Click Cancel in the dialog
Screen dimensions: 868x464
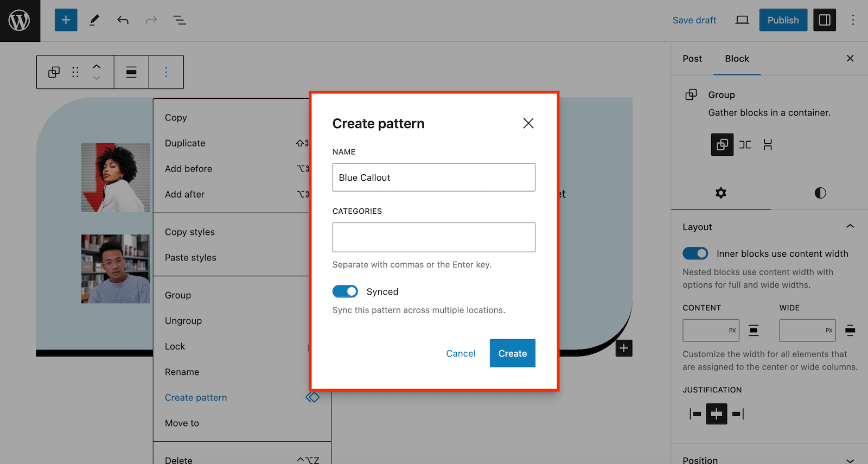[x=461, y=353]
